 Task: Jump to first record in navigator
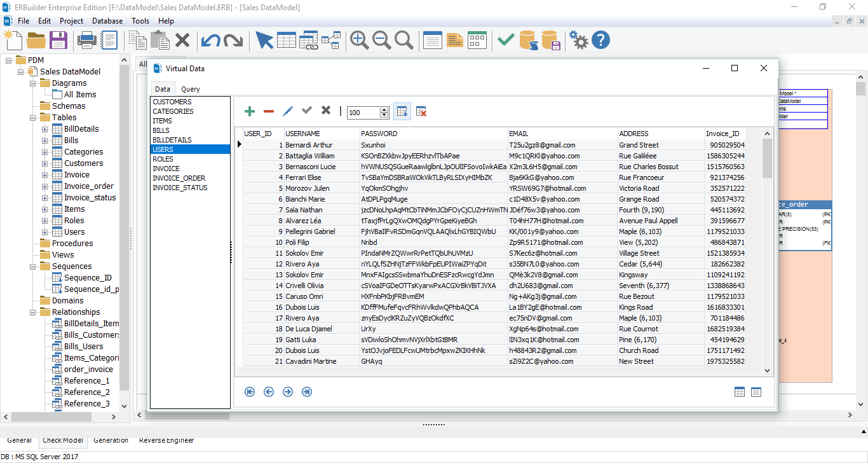250,392
